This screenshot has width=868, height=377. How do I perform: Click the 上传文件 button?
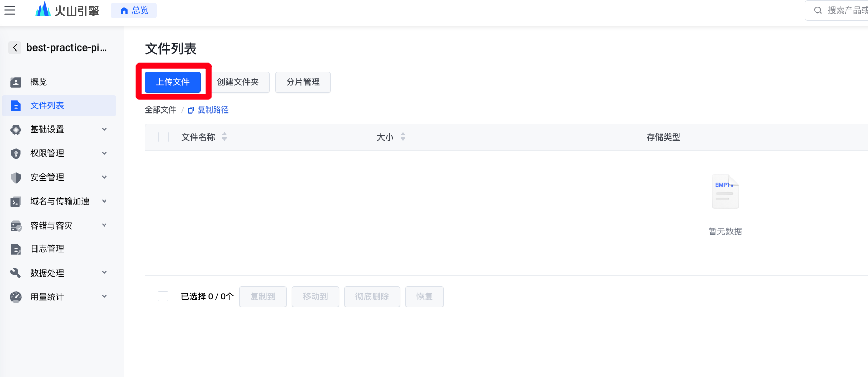click(x=172, y=82)
